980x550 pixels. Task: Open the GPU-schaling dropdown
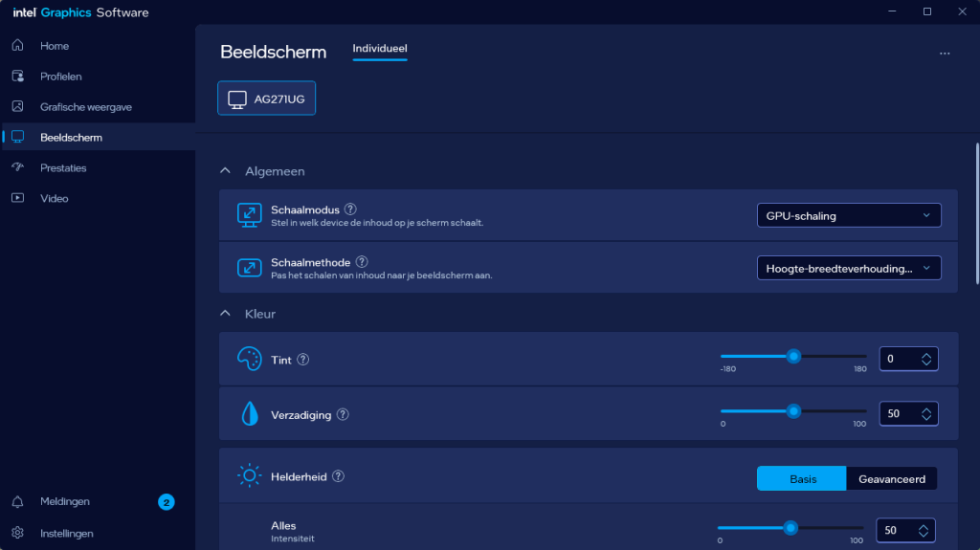coord(848,216)
